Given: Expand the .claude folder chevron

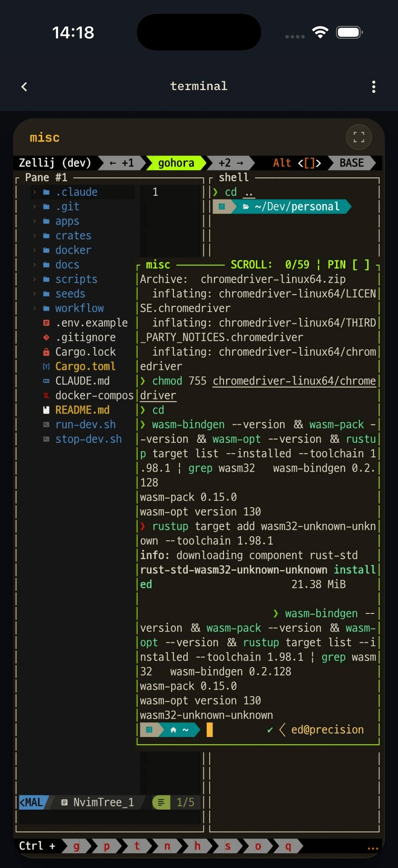Looking at the screenshot, I should [34, 192].
